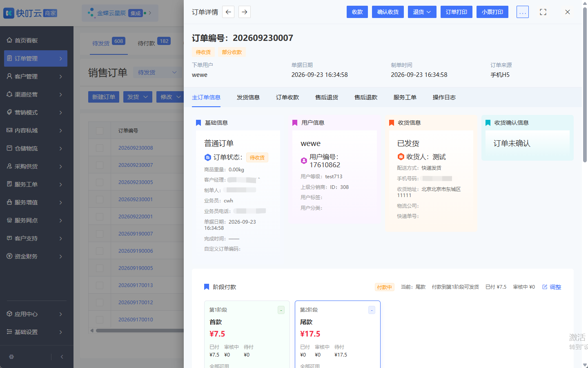Collapse the 第2阶段 尾款 card
Viewport: 588px width, 368px height.
372,310
